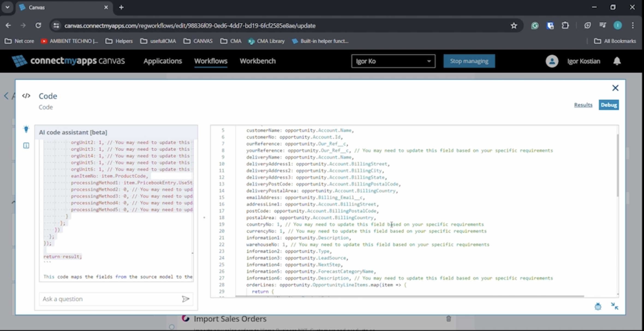The width and height of the screenshot is (644, 331).
Task: Go to Applications menu
Action: click(x=163, y=61)
